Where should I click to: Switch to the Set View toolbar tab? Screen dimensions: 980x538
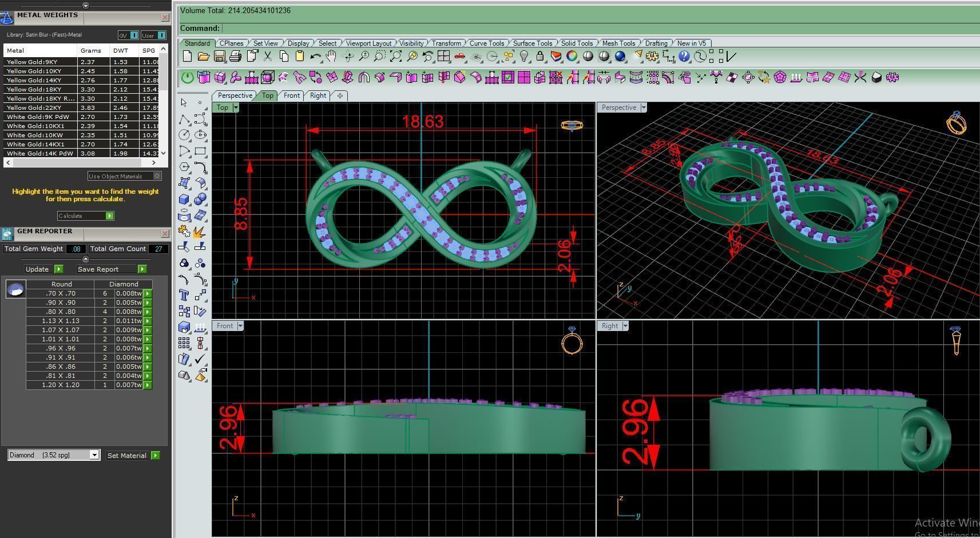tap(265, 43)
